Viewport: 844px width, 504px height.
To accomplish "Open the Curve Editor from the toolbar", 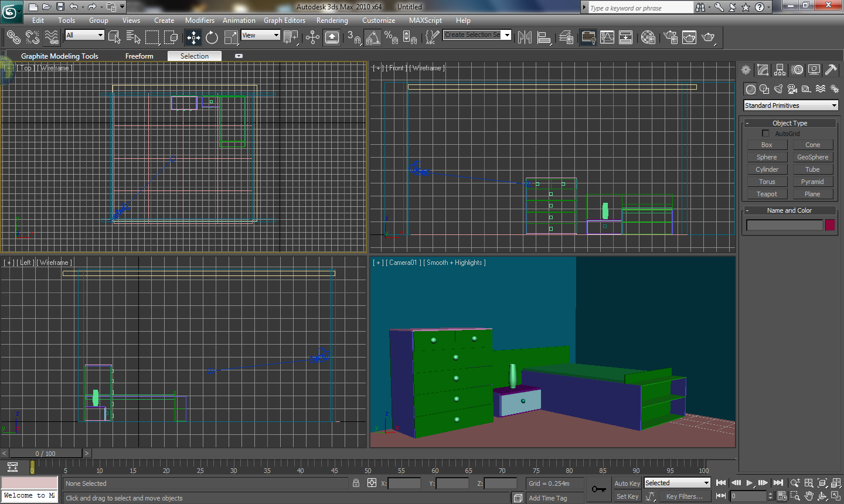I will point(607,38).
